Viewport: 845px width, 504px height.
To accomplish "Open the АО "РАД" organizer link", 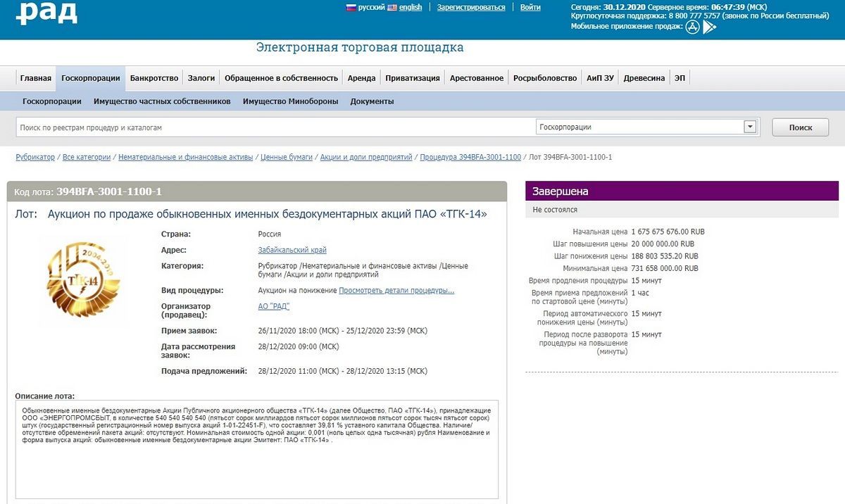I will (x=274, y=306).
